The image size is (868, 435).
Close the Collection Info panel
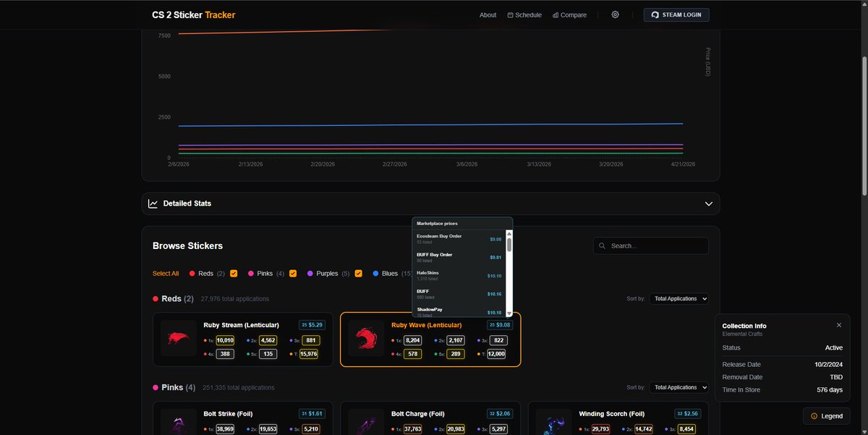click(839, 325)
